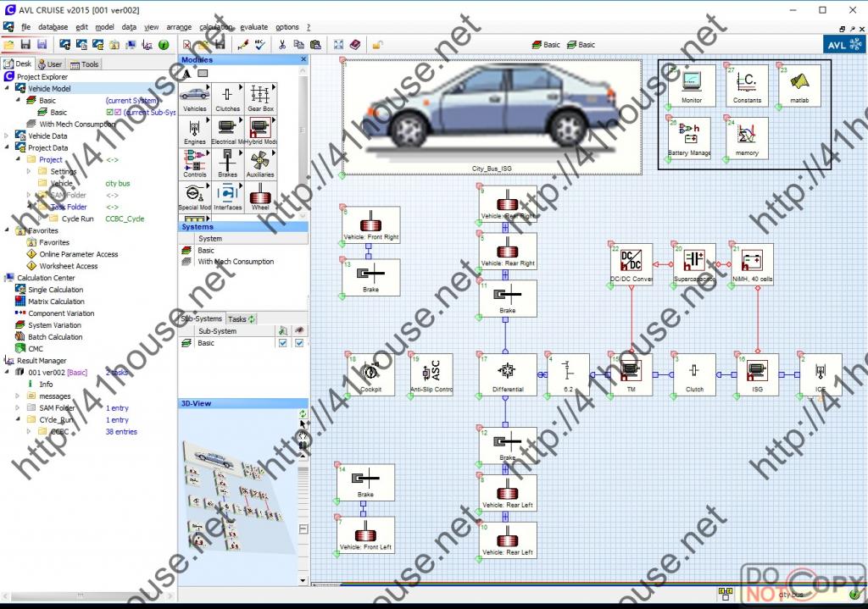Screen dimensions: 868x609
Task: Click the copy toolbar icon
Action: (299, 45)
